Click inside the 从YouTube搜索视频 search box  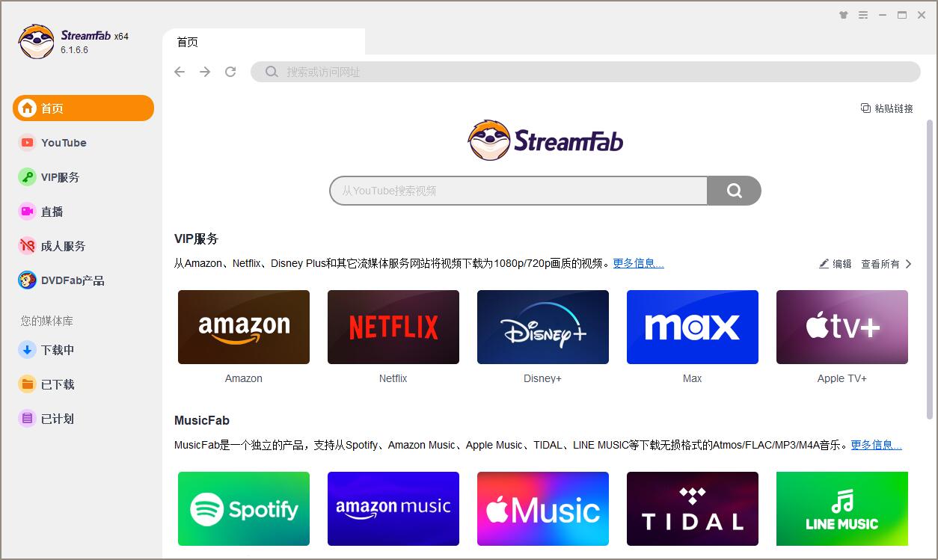[x=518, y=191]
